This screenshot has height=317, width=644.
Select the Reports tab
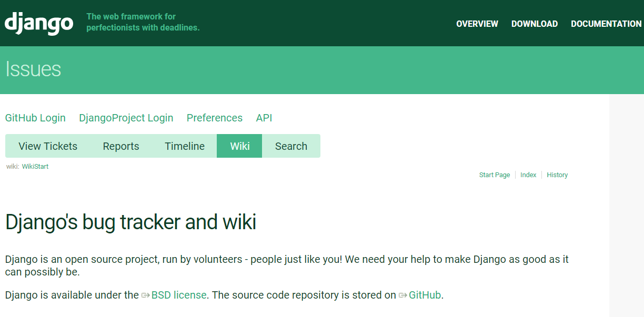pos(121,146)
